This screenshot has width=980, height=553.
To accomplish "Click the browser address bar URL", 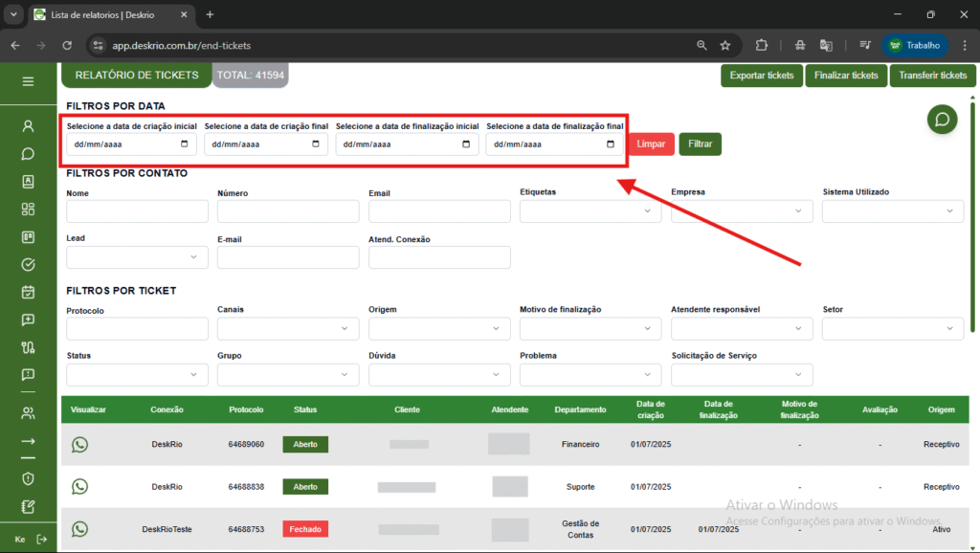I will click(x=181, y=46).
